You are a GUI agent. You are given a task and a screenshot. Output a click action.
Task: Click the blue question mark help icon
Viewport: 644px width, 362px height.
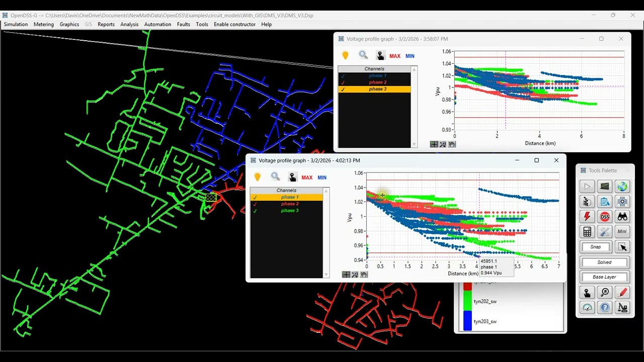[x=605, y=307]
